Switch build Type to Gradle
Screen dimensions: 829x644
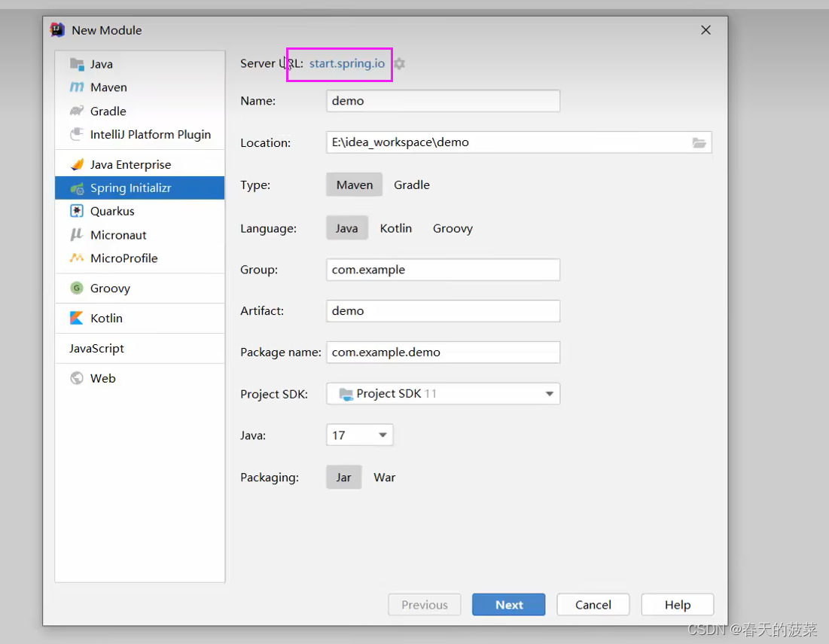[412, 185]
